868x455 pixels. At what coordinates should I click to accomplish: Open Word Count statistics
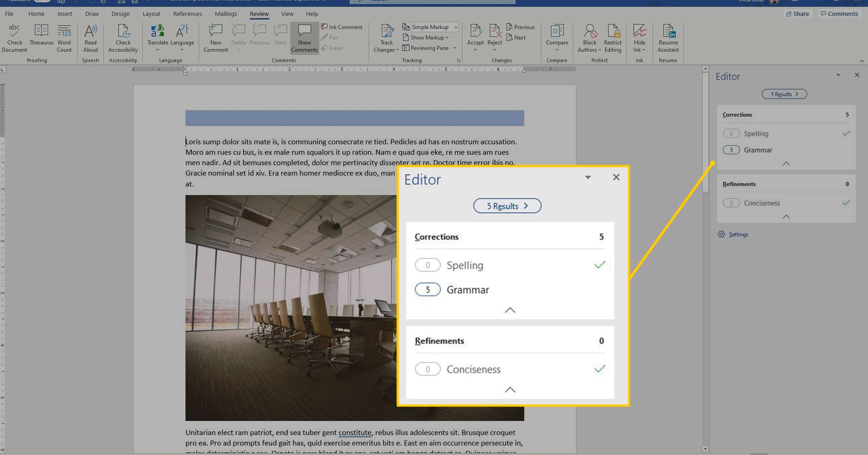(64, 38)
